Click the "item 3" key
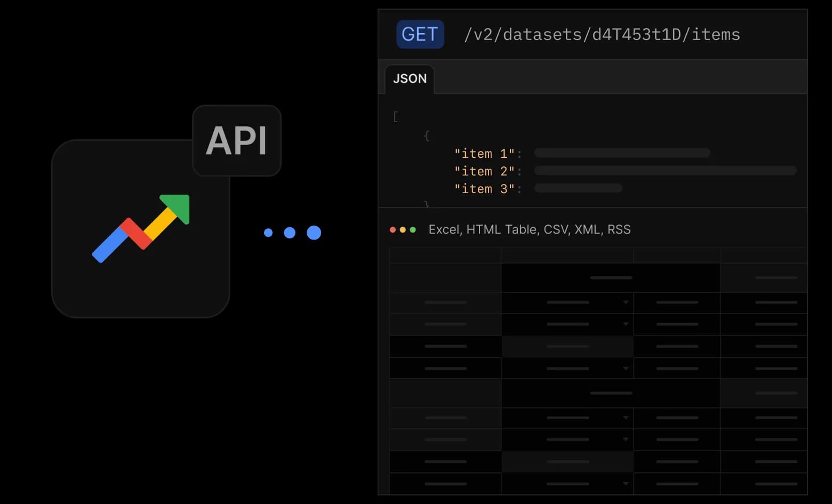832x504 pixels. point(484,189)
